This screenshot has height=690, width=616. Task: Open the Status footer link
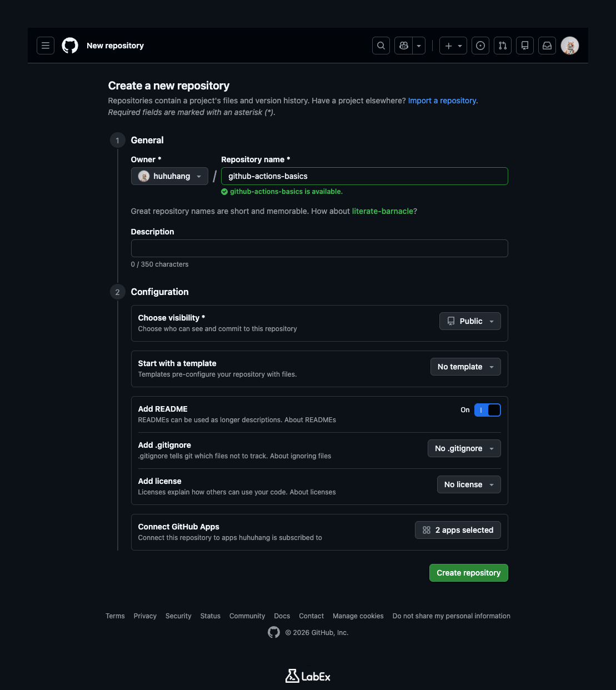211,616
